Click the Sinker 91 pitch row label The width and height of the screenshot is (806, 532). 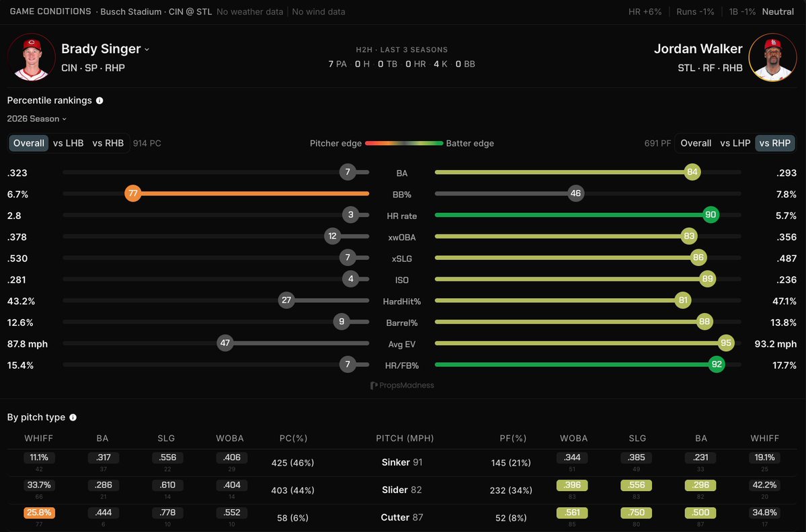pos(402,462)
